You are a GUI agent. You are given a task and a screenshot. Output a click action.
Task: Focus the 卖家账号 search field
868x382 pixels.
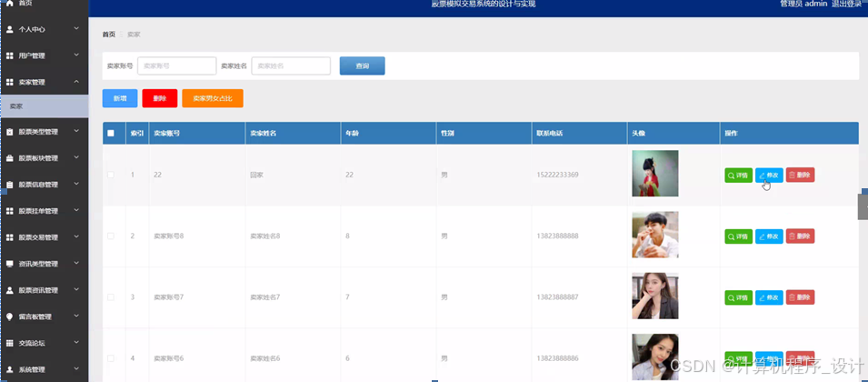176,65
